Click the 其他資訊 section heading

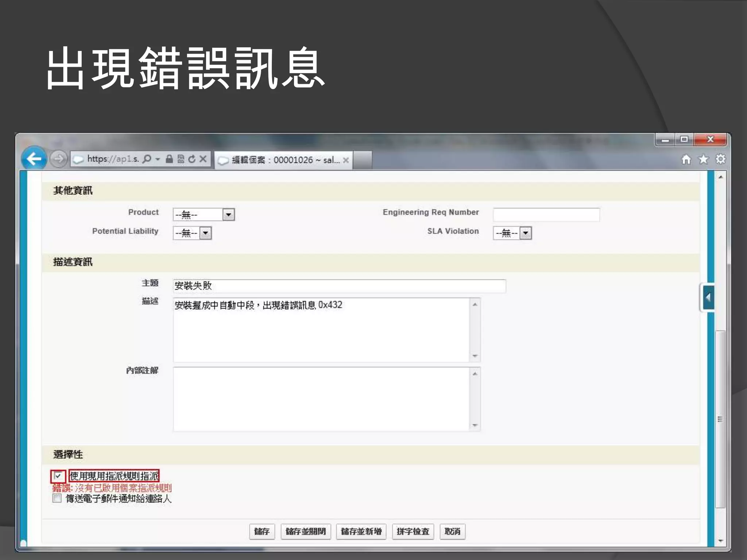pyautogui.click(x=73, y=191)
